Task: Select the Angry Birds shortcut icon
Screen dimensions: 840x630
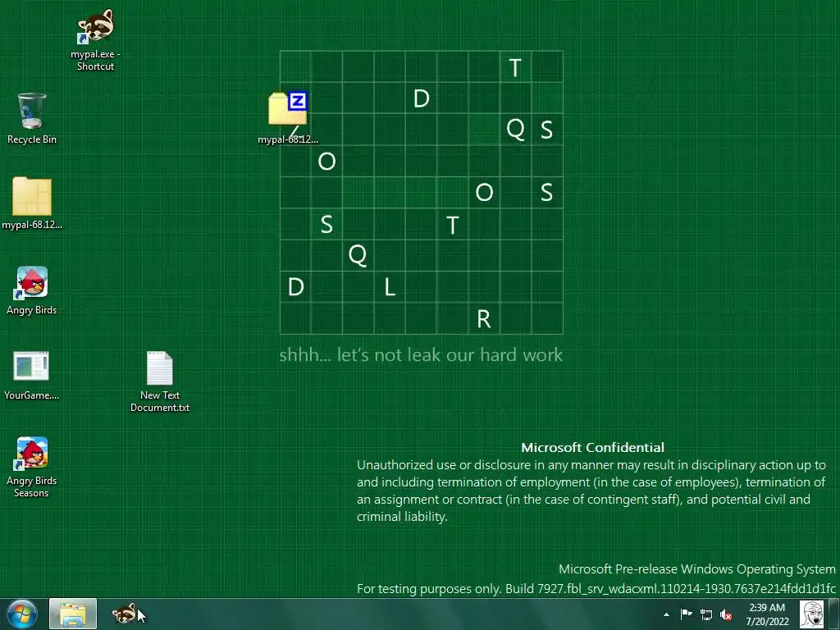Action: (32, 290)
